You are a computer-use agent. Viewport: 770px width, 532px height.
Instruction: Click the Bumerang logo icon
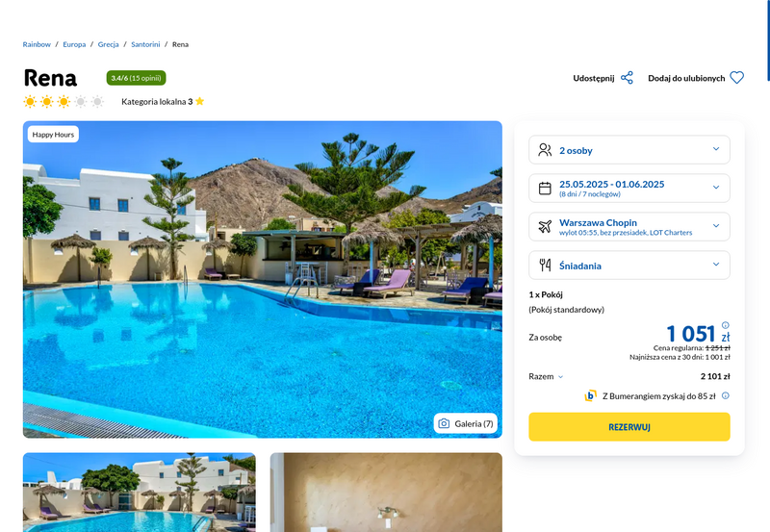point(590,395)
